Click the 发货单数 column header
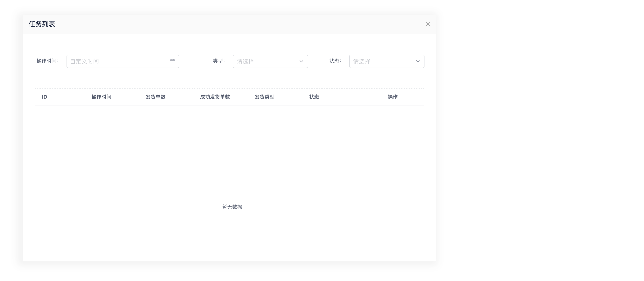This screenshot has height=281, width=644. (155, 97)
